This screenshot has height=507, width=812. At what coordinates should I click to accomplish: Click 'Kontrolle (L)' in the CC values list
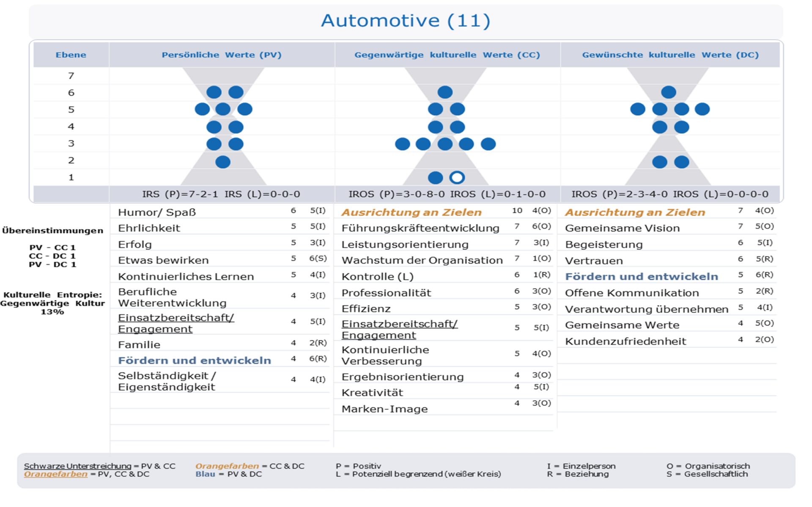pos(377,276)
